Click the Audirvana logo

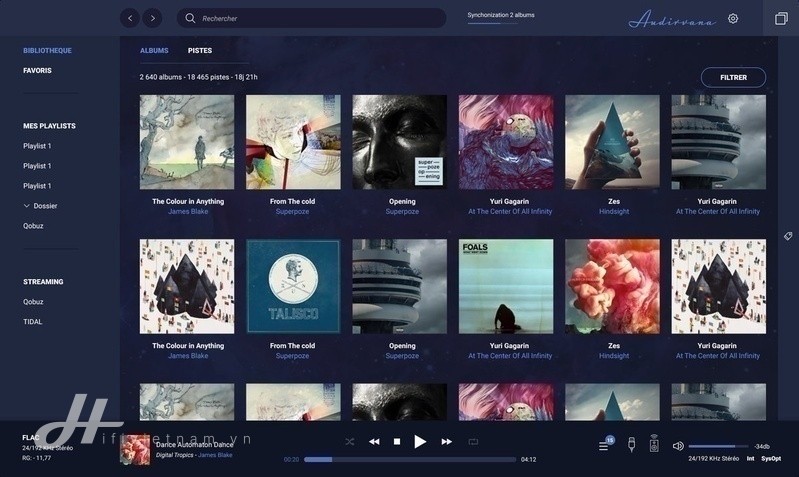(672, 19)
